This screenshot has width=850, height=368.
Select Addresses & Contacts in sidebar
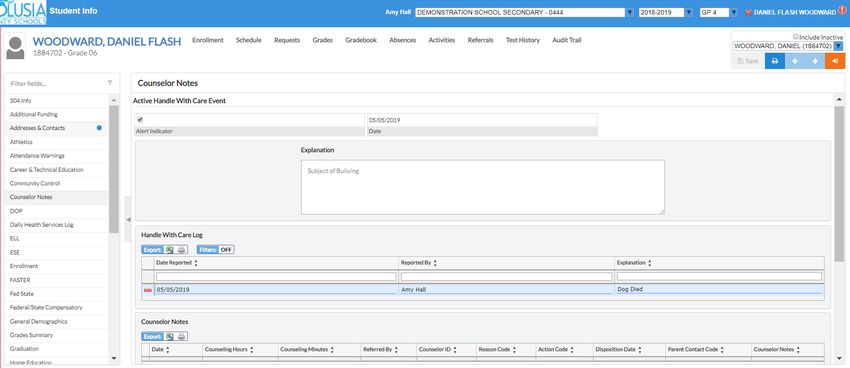[x=56, y=128]
